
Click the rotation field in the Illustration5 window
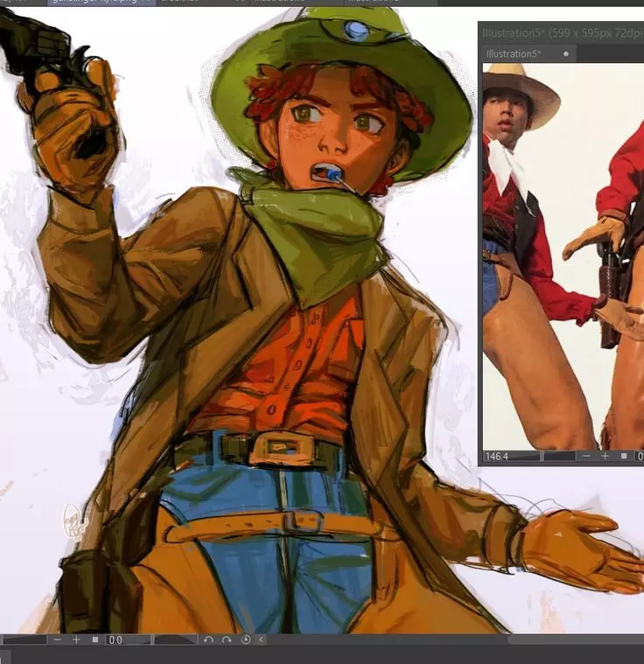tap(639, 457)
